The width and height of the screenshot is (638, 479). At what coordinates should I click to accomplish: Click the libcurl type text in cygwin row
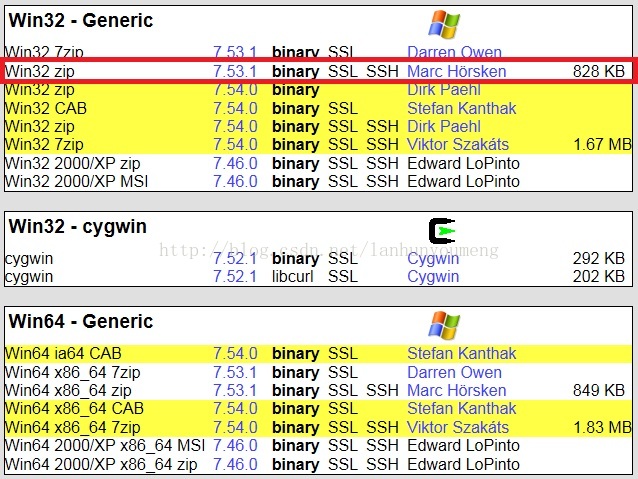(293, 277)
